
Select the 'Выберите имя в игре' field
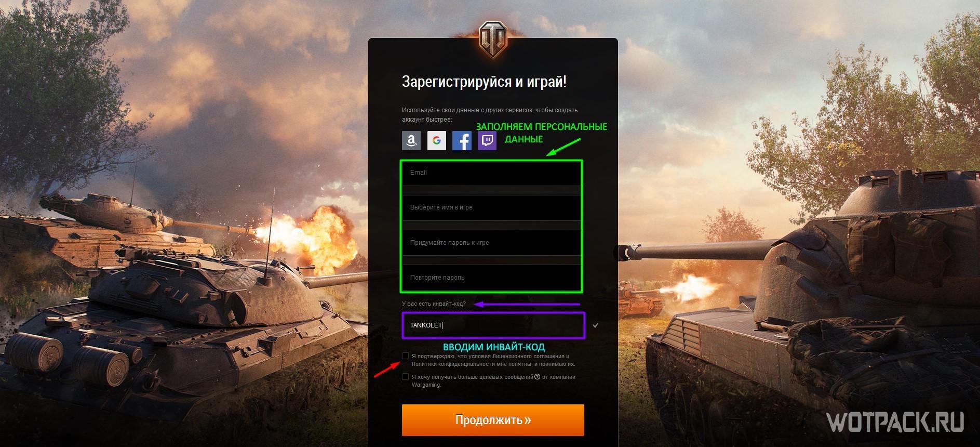tap(491, 207)
